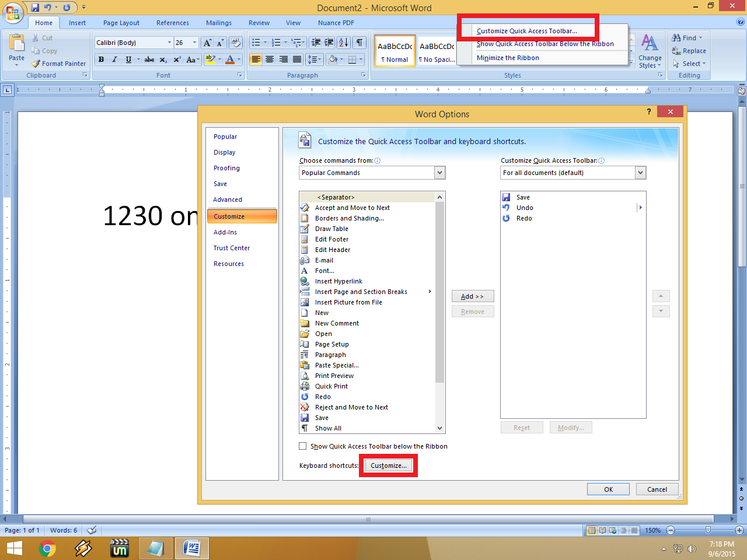The image size is (747, 560).
Task: Click the Save icon in Quick Access Toolbar
Action: (x=35, y=8)
